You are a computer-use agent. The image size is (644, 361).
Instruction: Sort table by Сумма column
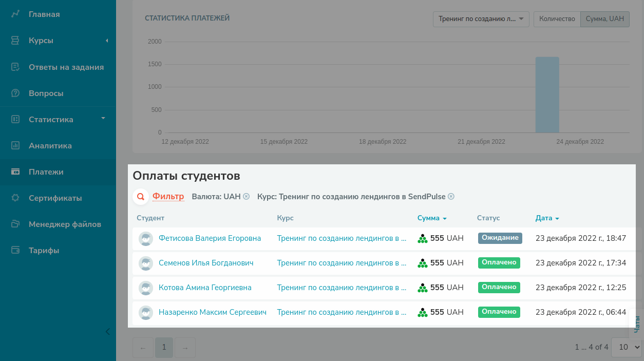pyautogui.click(x=431, y=218)
